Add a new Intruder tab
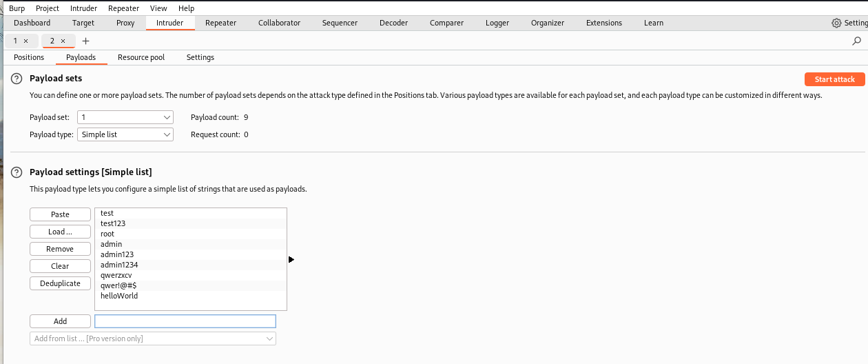868x364 pixels. tap(86, 41)
